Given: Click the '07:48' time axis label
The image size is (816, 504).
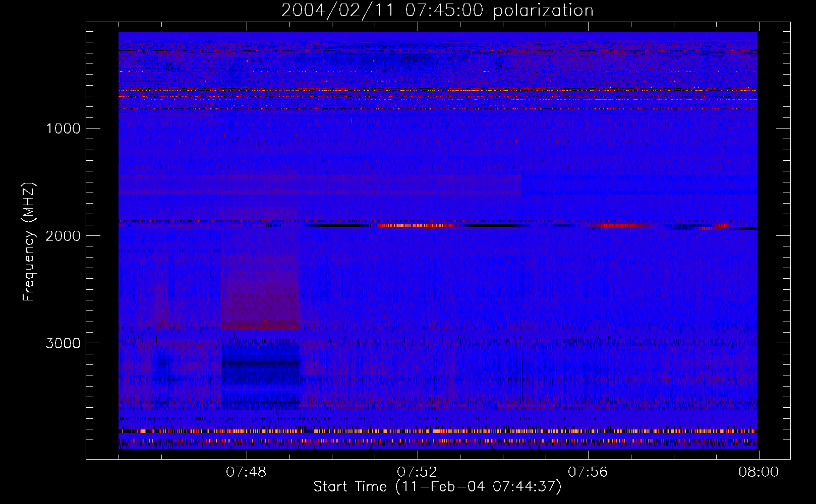Looking at the screenshot, I should 246,472.
